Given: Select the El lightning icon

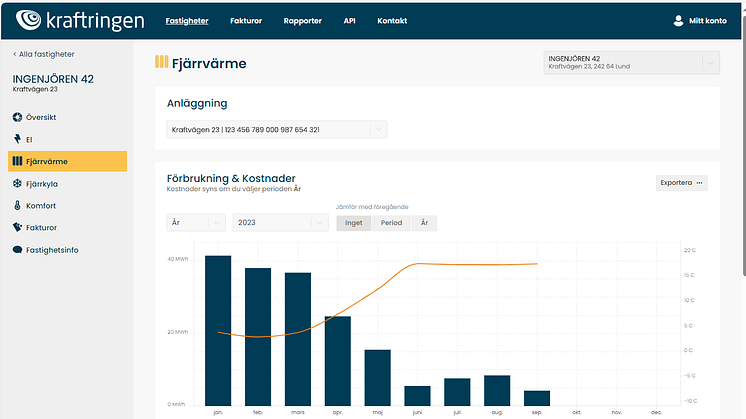Looking at the screenshot, I should tap(17, 139).
